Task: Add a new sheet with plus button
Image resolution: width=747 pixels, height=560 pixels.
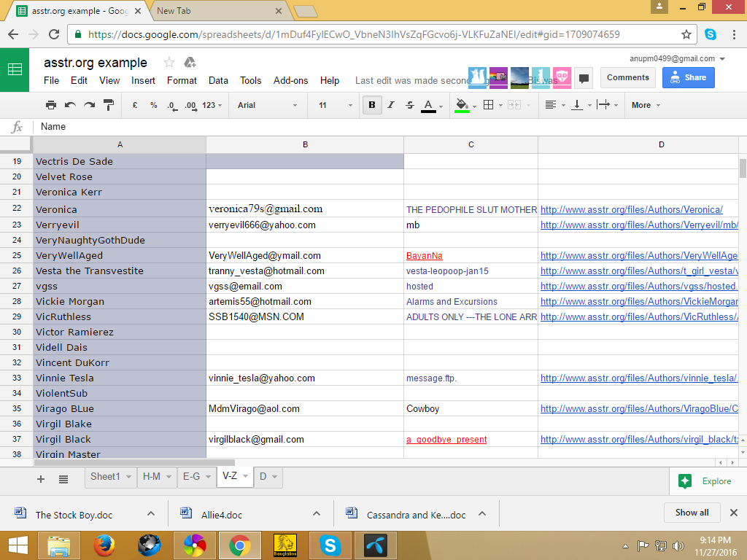Action: [x=41, y=479]
